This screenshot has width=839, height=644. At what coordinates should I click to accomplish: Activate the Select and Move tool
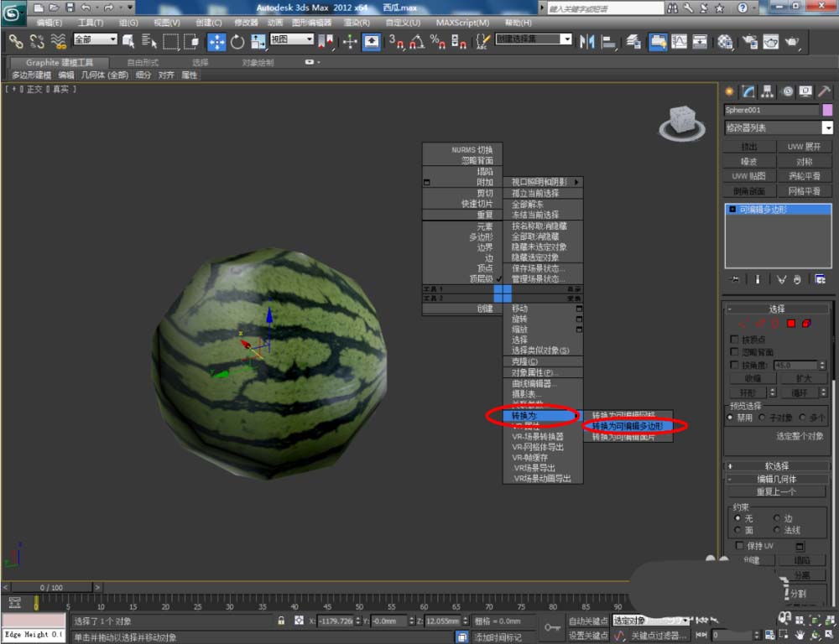pos(216,42)
